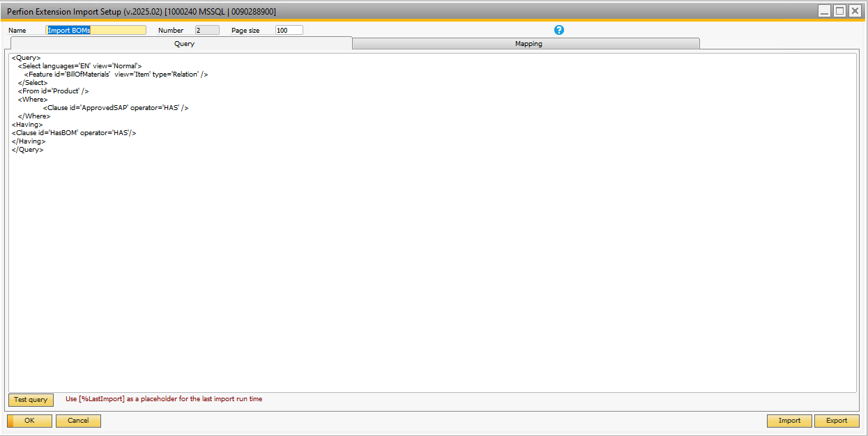This screenshot has height=436, width=868.
Task: Open the blue help question mark icon
Action: click(x=558, y=30)
